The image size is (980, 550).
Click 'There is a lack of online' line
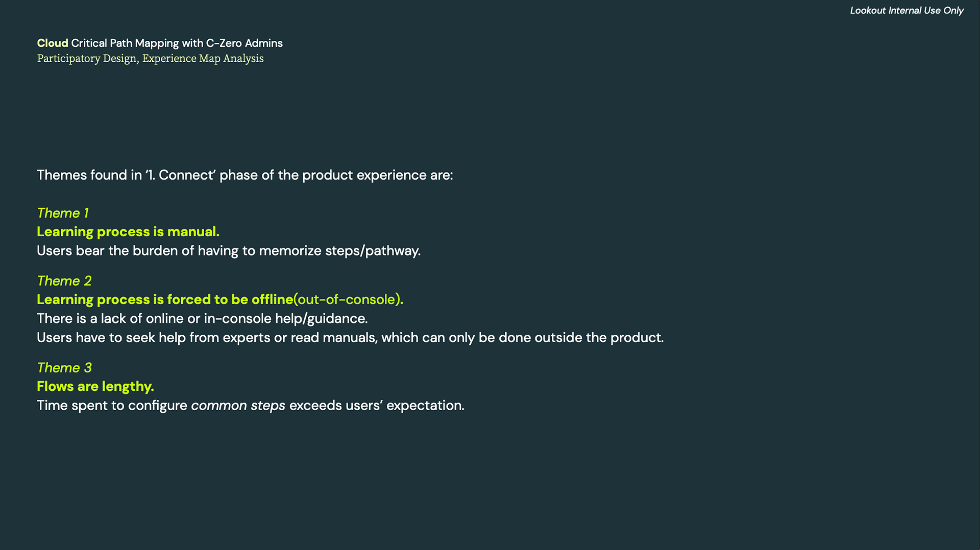(x=202, y=319)
